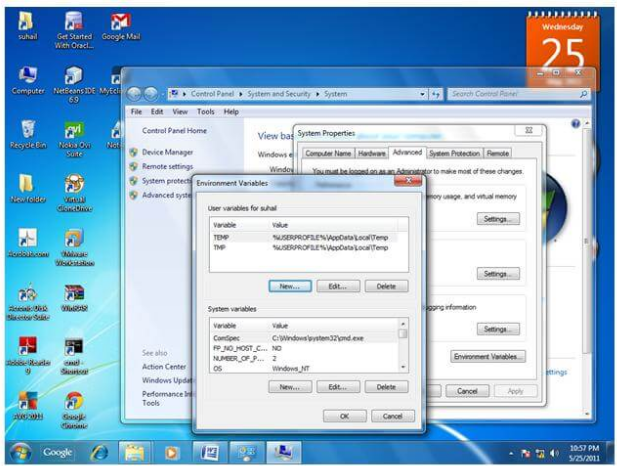617x466 pixels.
Task: Click the Control Panel help question icon
Action: (x=575, y=124)
